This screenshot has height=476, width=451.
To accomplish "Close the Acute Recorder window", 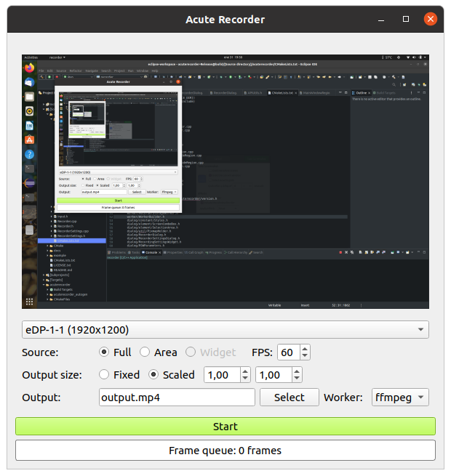I will pyautogui.click(x=431, y=19).
